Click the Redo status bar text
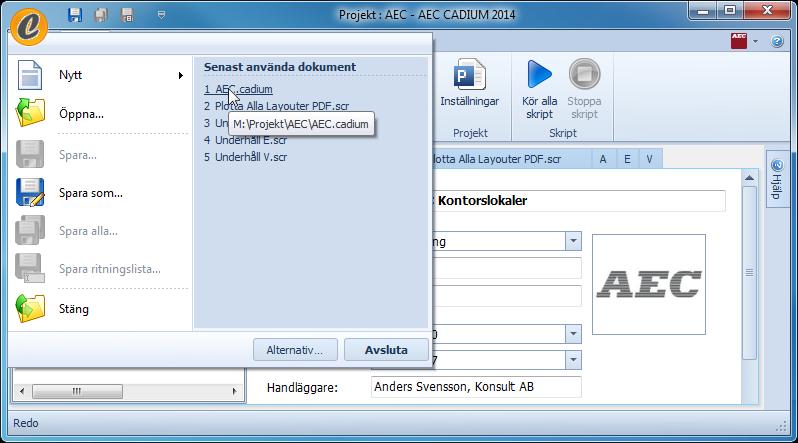Screen dimensions: 798x443 [x=25, y=423]
